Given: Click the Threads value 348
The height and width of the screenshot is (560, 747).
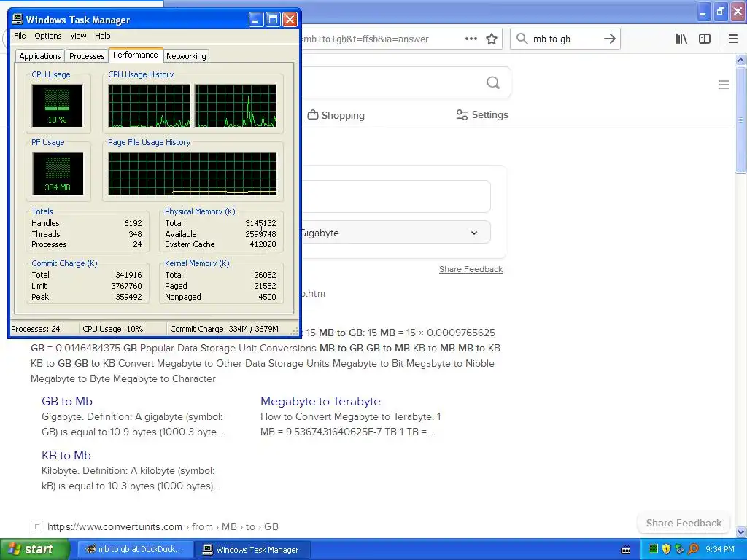Looking at the screenshot, I should pos(135,234).
